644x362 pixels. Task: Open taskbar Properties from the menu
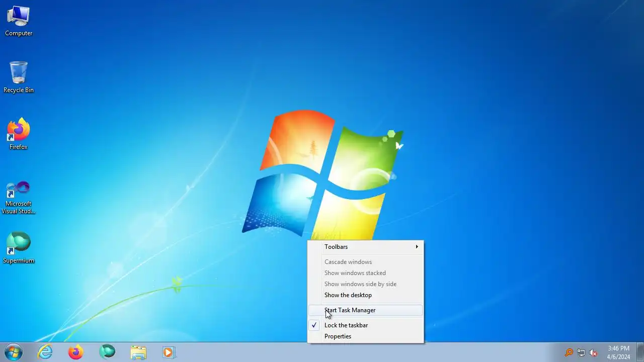point(365,336)
